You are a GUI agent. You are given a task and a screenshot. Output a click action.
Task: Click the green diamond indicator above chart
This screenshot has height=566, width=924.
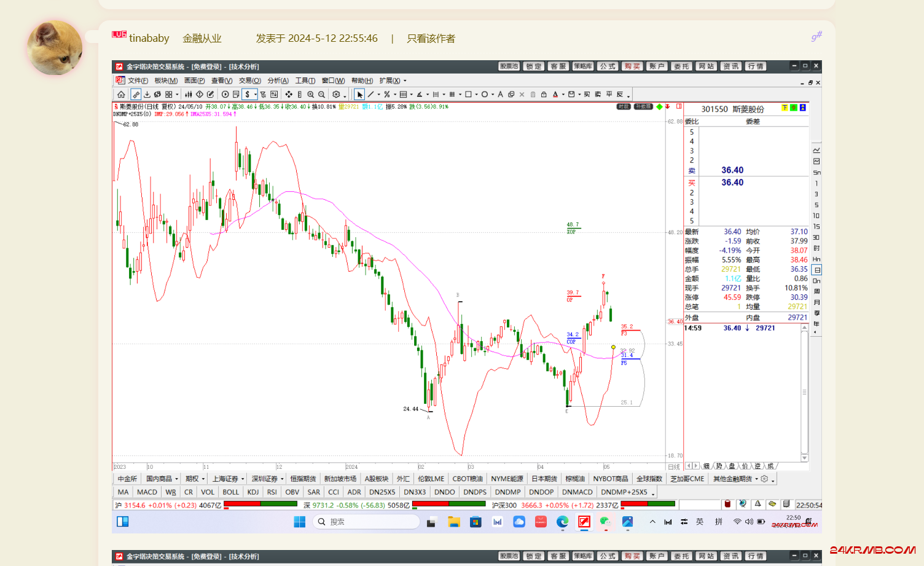pyautogui.click(x=659, y=107)
